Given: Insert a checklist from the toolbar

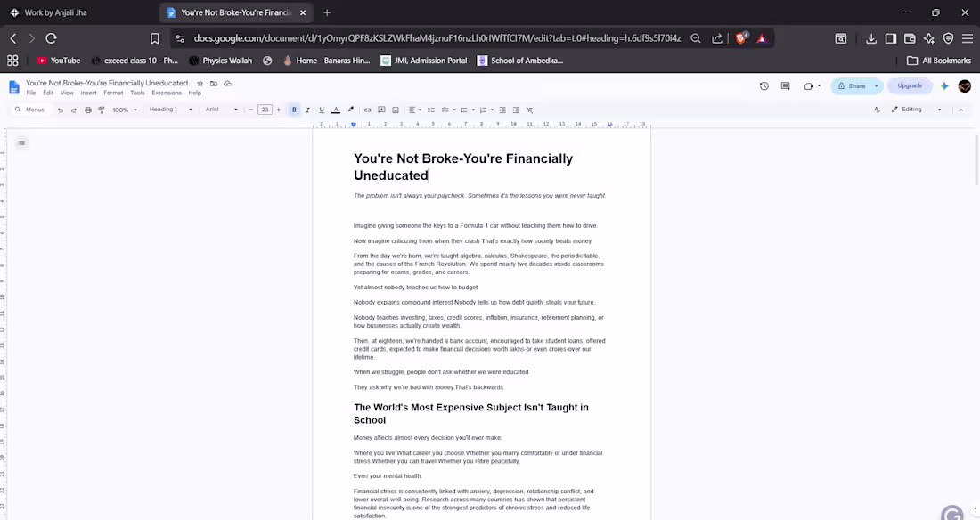Looking at the screenshot, I should click(445, 110).
